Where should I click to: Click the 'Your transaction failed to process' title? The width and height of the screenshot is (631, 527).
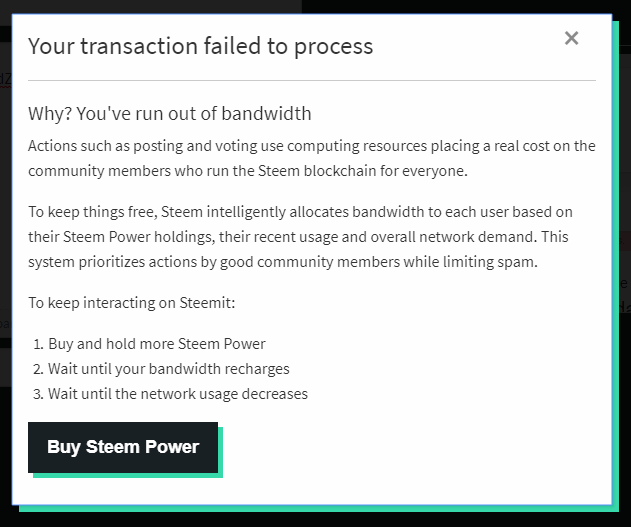[200, 46]
